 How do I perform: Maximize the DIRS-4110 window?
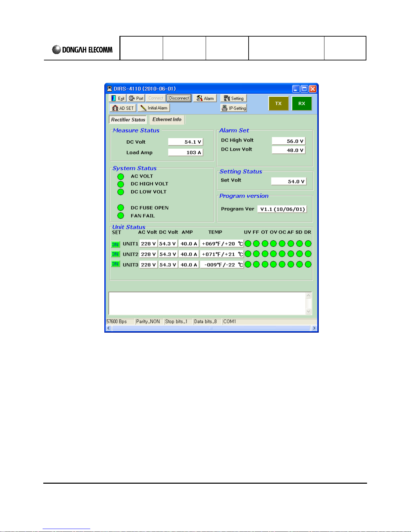[x=304, y=89]
